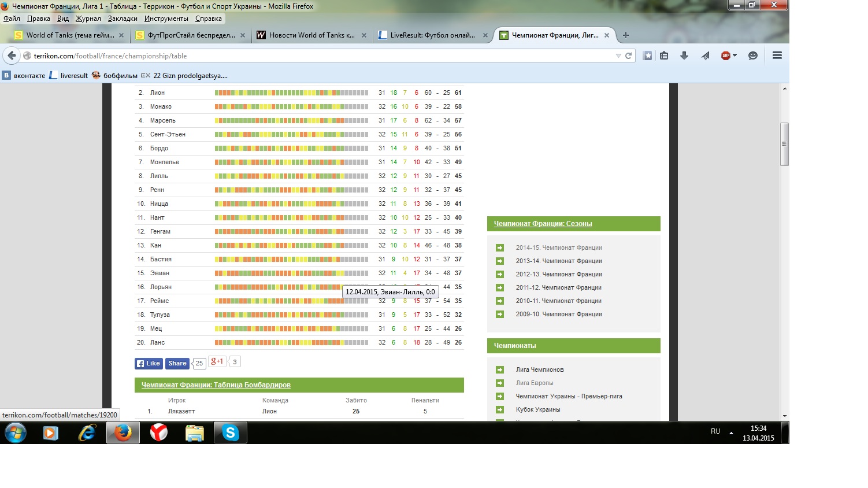This screenshot has width=868, height=488.
Task: Launch Skype from the taskbar
Action: [x=231, y=432]
